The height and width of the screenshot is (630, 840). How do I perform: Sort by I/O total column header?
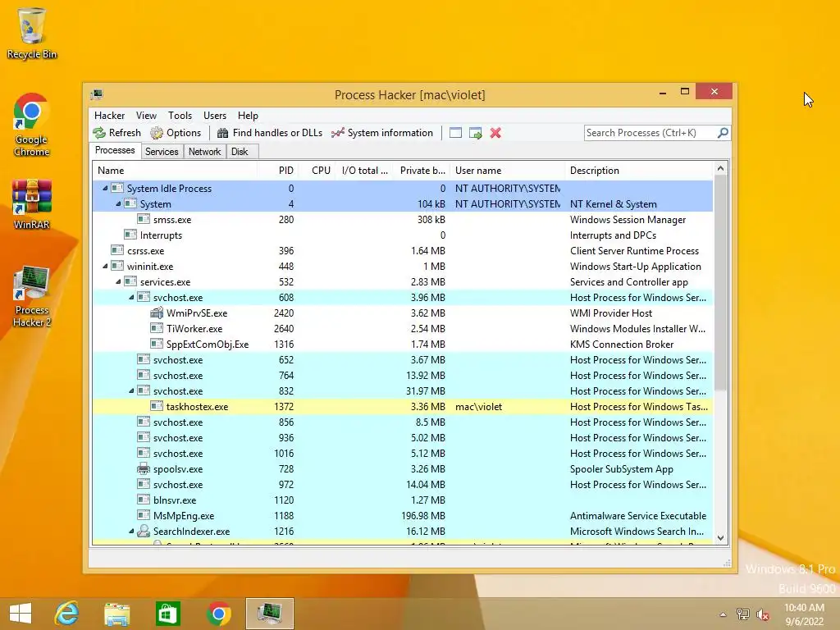pos(364,171)
